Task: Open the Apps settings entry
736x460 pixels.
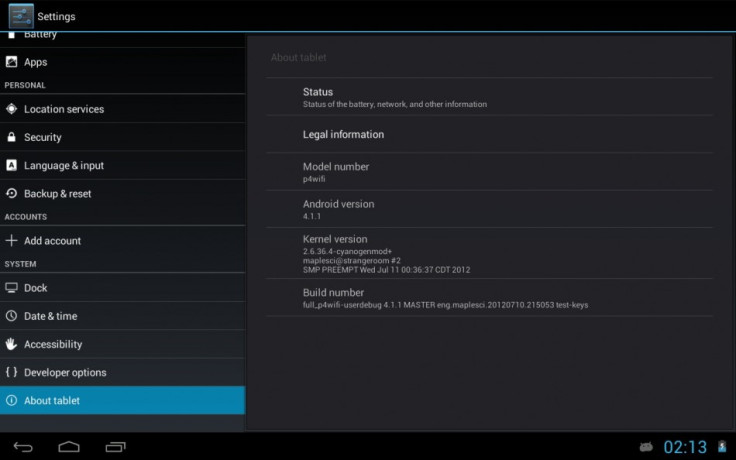Action: click(x=123, y=62)
